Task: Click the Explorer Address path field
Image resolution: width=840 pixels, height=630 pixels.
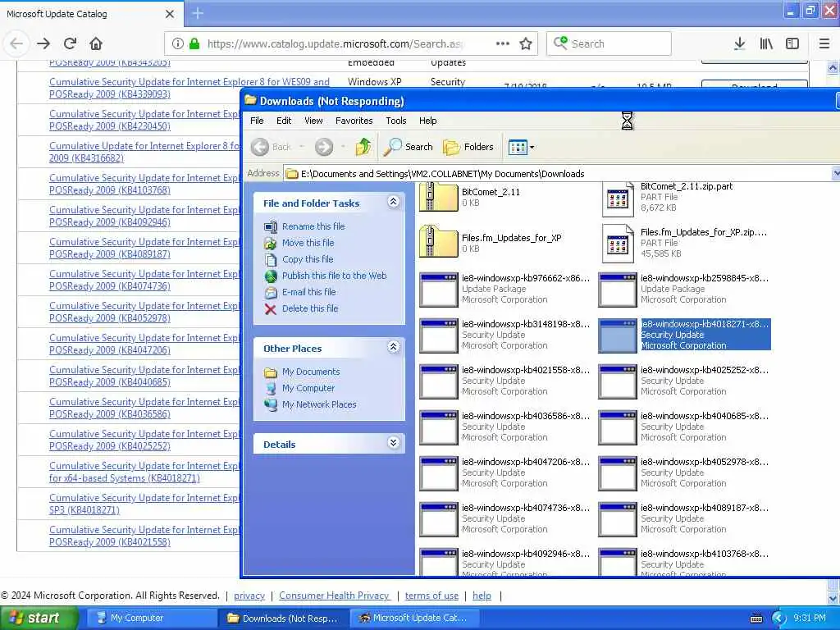Action: [x=556, y=174]
